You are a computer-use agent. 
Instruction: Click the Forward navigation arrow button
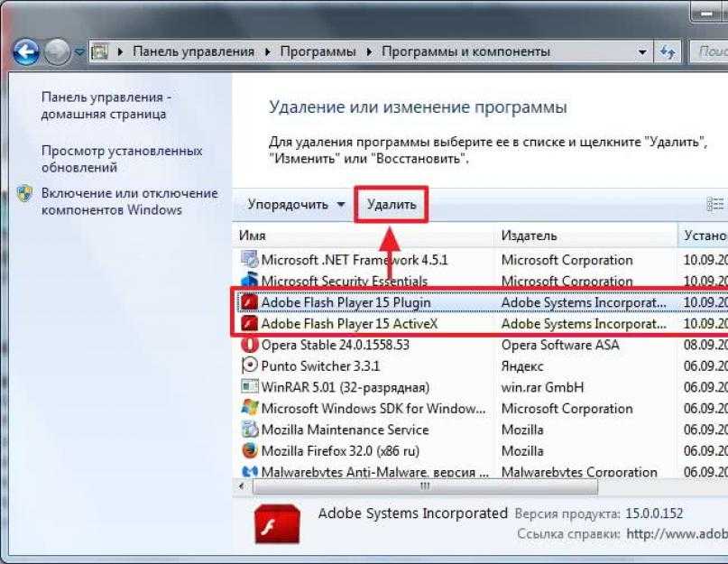[57, 51]
